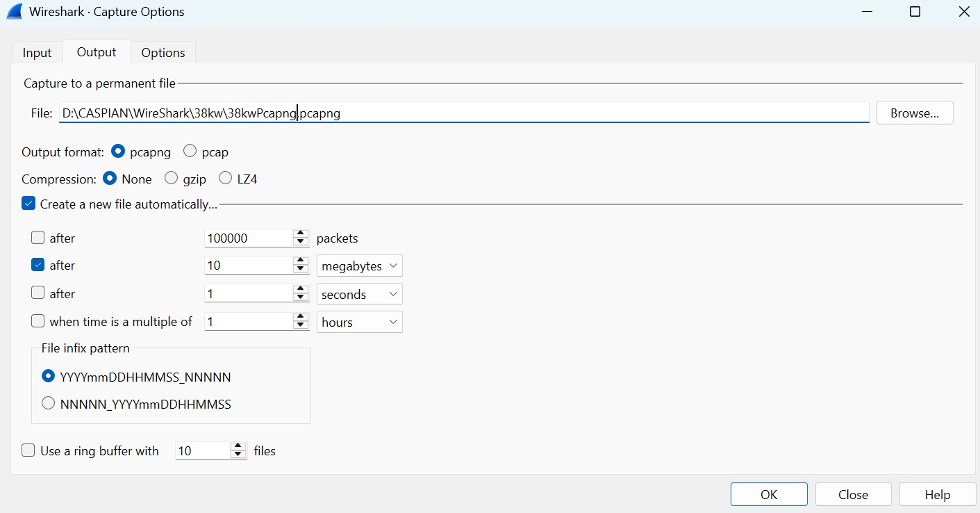
Task: Click the multiple-of time value field
Action: tap(249, 321)
